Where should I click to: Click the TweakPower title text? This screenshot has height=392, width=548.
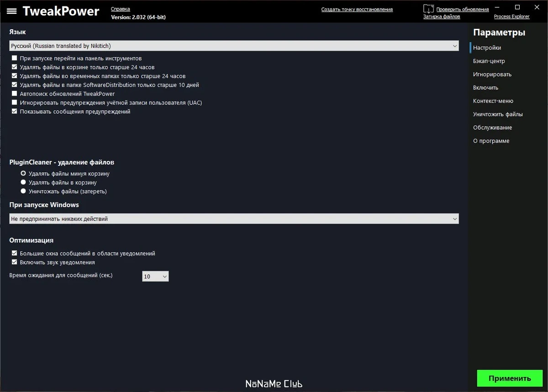(x=61, y=11)
